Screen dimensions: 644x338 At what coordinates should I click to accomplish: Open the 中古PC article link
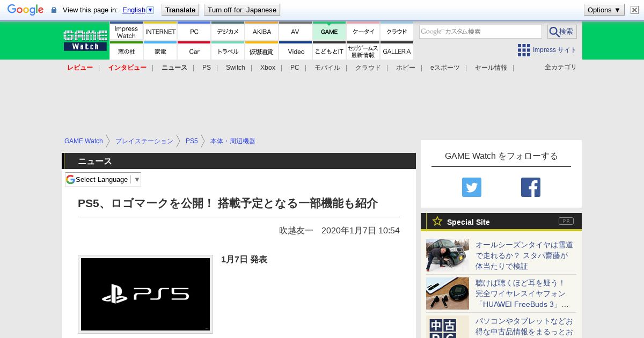pos(524,327)
